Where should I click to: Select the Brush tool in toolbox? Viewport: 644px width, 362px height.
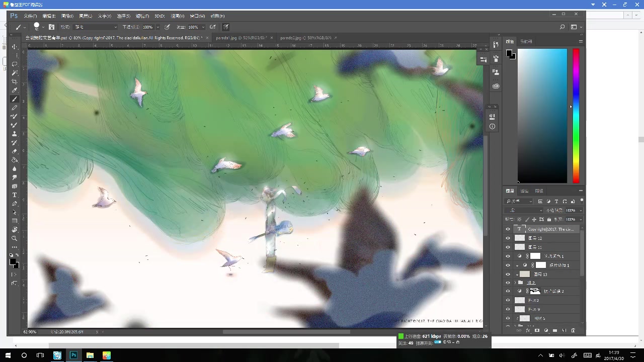point(15,99)
